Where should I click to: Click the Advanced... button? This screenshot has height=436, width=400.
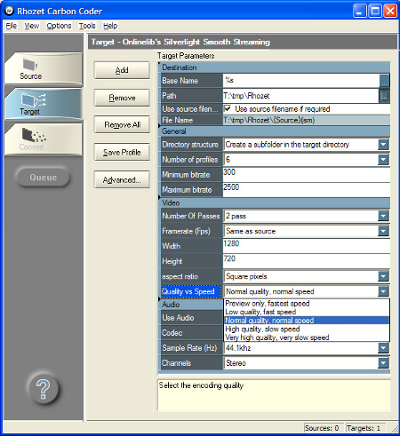(x=122, y=180)
